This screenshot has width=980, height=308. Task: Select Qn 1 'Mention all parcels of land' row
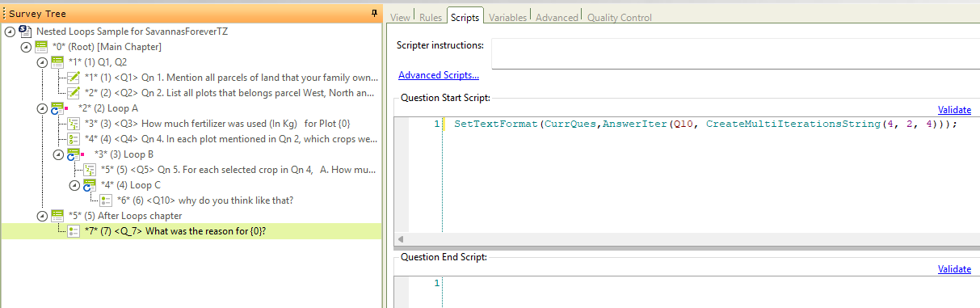(x=231, y=77)
